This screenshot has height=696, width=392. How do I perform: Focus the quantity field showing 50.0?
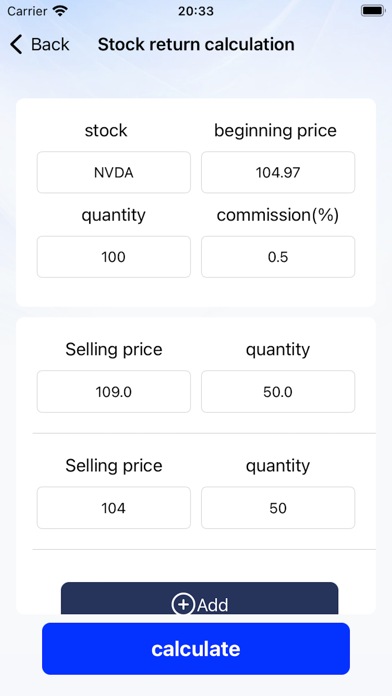[278, 392]
